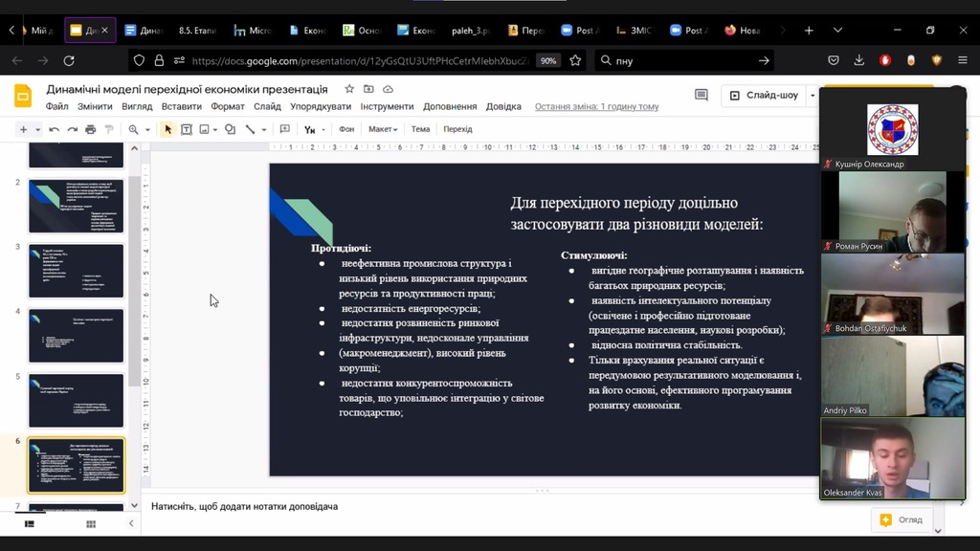Open the comment history icon
The width and height of the screenshot is (980, 551).
702,96
